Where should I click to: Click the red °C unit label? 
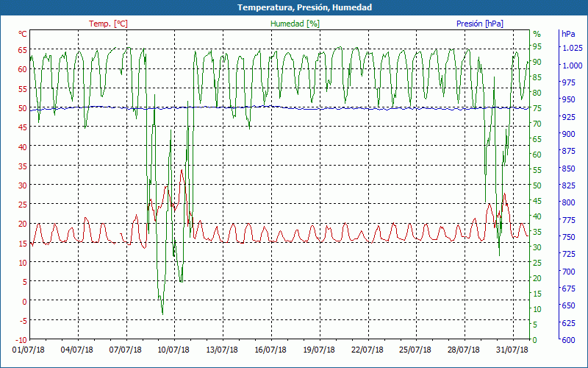pyautogui.click(x=23, y=34)
